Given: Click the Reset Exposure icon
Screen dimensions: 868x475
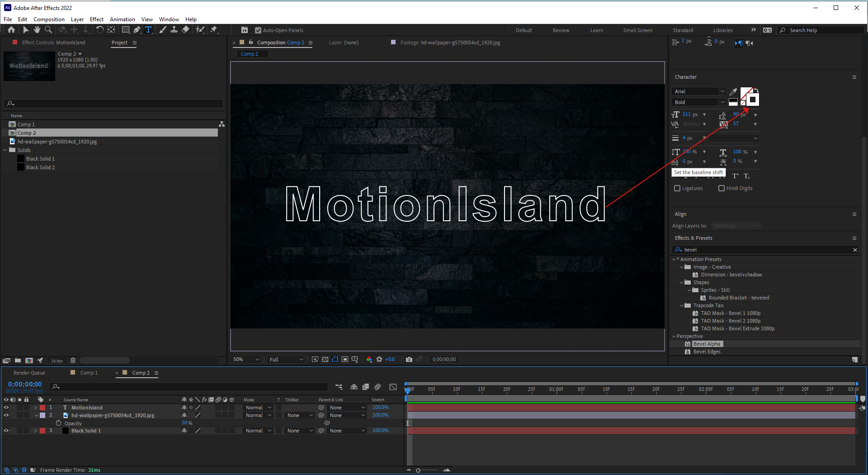Looking at the screenshot, I should pos(379,360).
